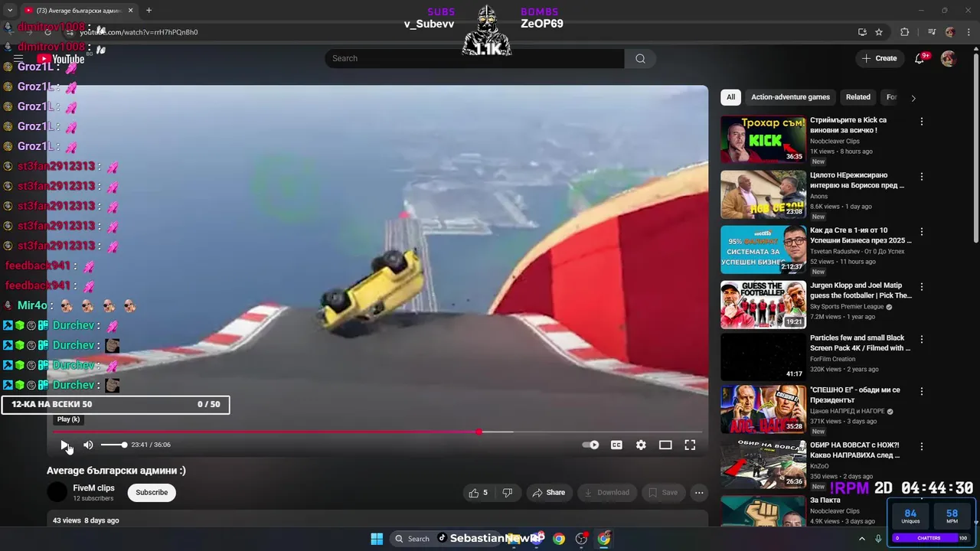Toggle the autoplay switch in the player
The image size is (980, 551).
point(590,445)
